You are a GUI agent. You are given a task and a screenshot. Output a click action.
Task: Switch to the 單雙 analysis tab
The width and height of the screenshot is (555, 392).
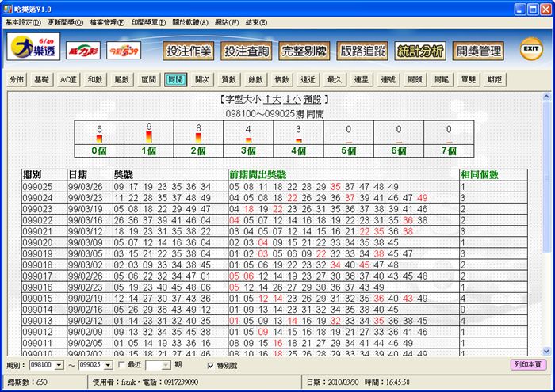pos(469,79)
